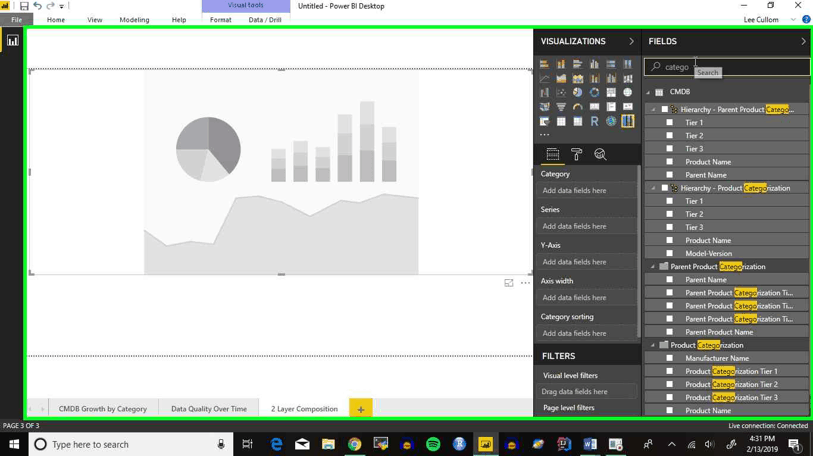Screen dimensions: 815x458
Task: Select the Stacked bar chart visual
Action: point(544,64)
